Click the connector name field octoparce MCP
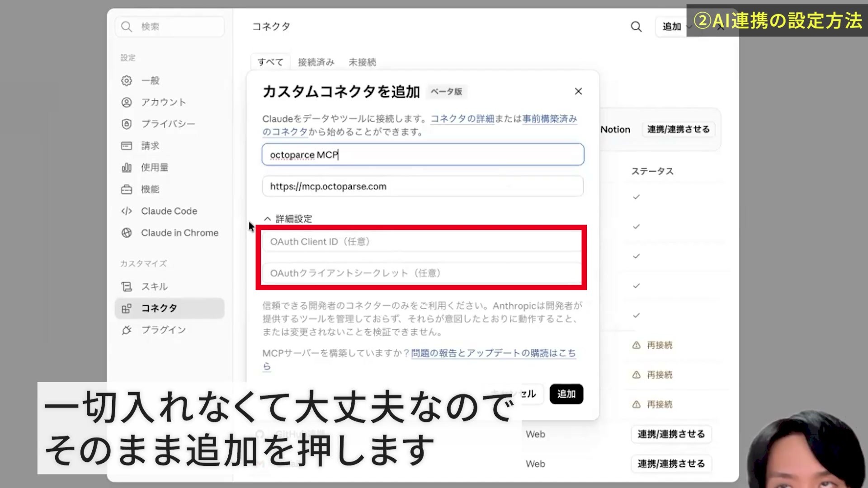 coord(423,155)
